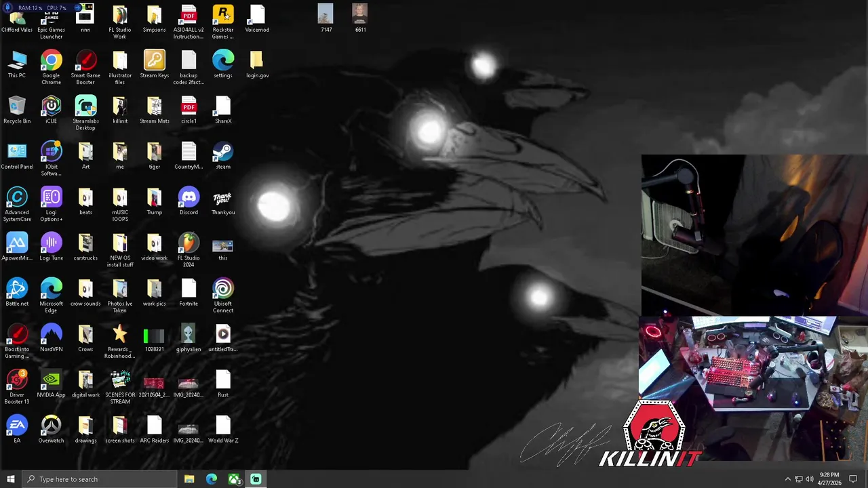Select the 7147 image thumbnail

[x=326, y=18]
